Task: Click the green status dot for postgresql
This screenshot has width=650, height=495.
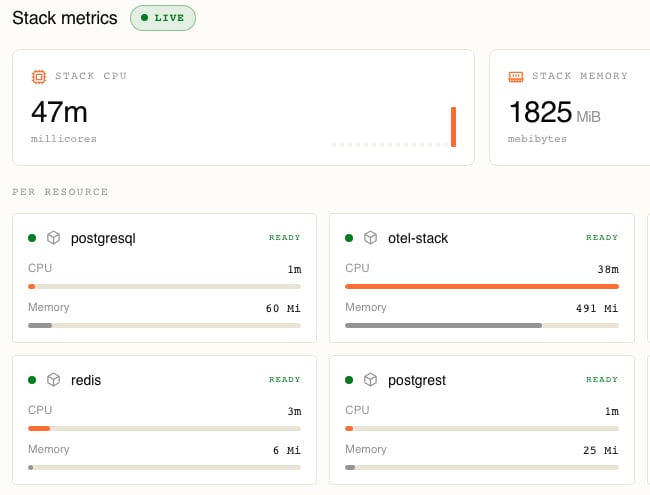Action: pyautogui.click(x=32, y=238)
